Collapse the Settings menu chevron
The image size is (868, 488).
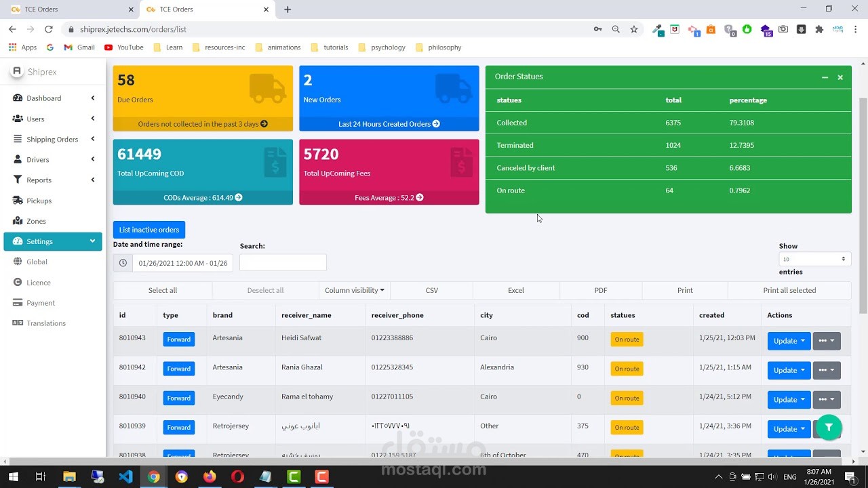[x=92, y=241]
